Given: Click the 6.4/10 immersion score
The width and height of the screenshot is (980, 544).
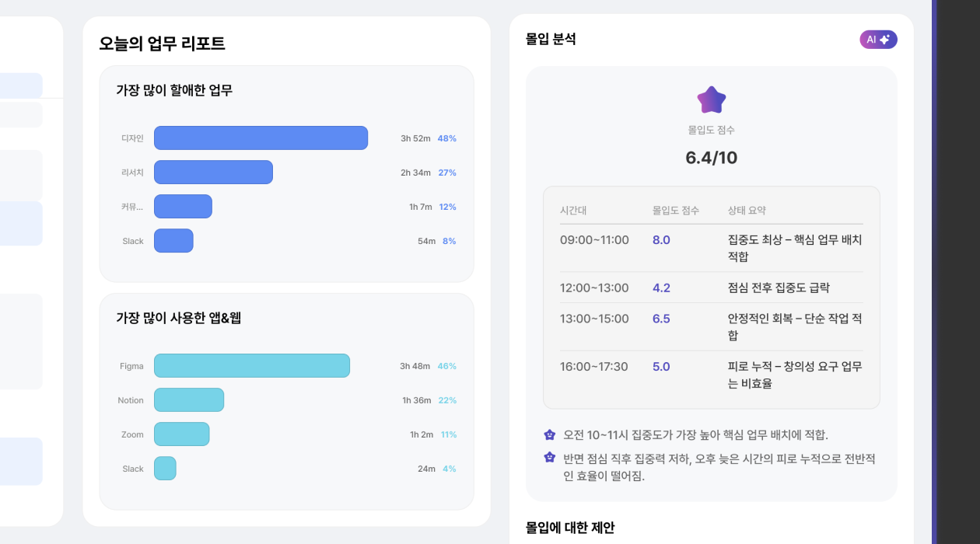Looking at the screenshot, I should pos(711,158).
